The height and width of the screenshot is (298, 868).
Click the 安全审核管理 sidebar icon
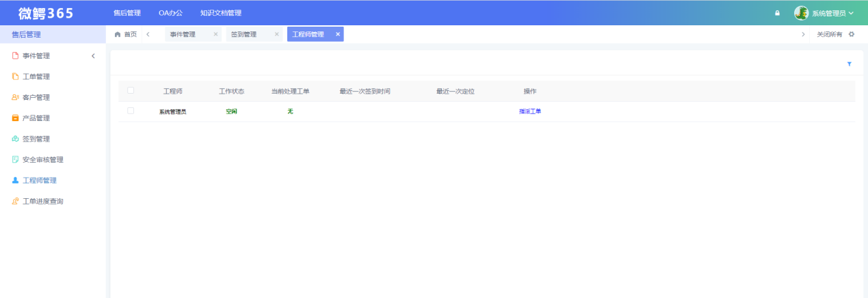15,160
